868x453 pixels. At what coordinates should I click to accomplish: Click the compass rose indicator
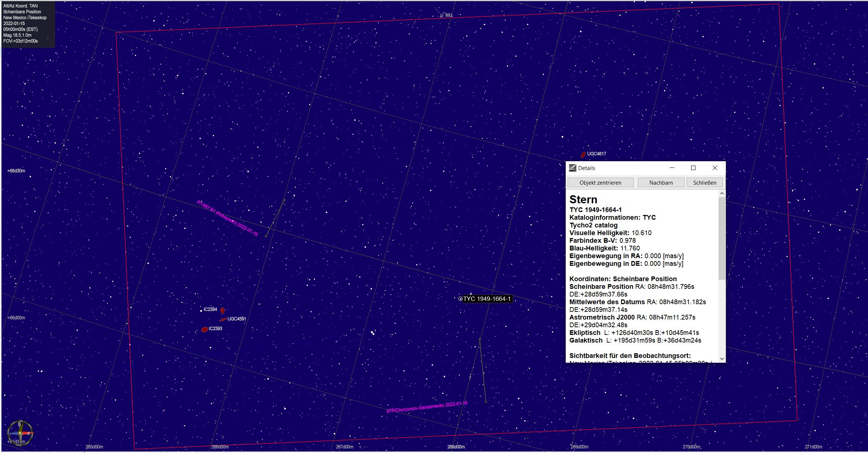click(x=20, y=433)
